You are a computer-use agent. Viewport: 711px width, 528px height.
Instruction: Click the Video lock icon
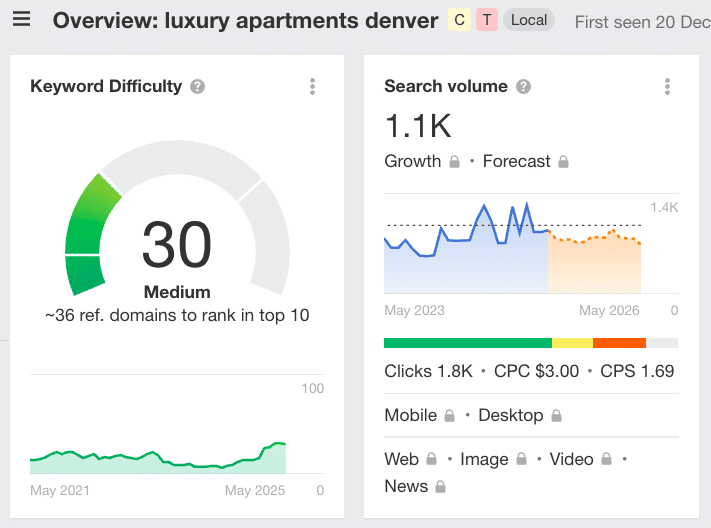(606, 459)
